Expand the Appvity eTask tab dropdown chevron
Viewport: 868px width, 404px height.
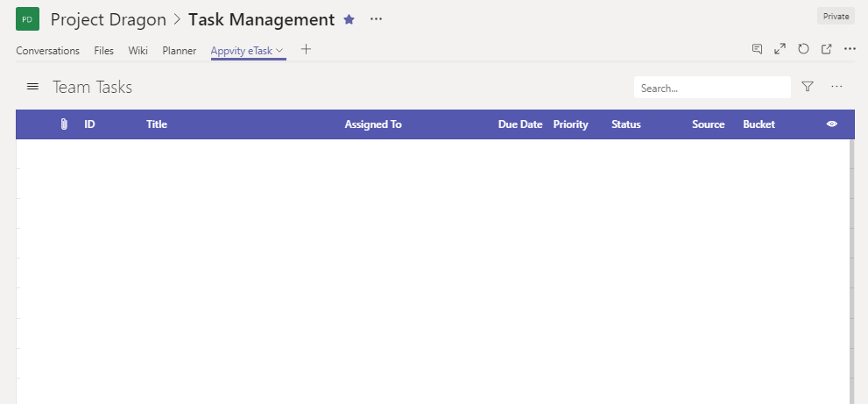point(279,51)
